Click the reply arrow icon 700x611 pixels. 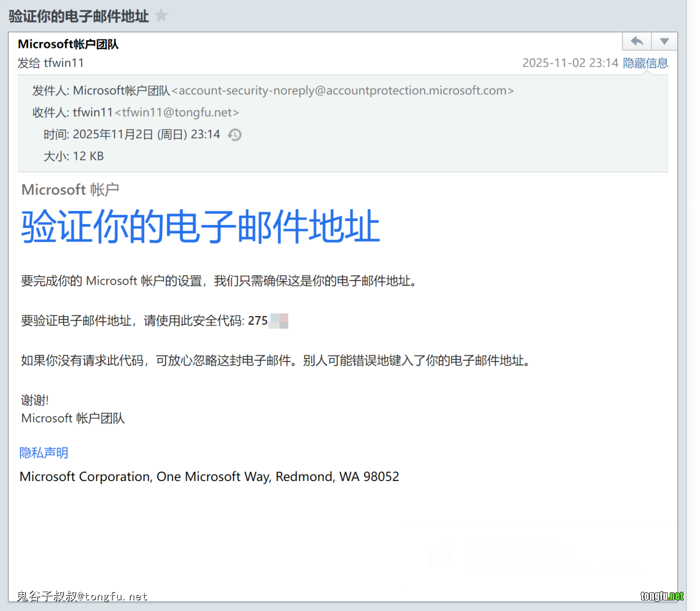click(x=637, y=41)
